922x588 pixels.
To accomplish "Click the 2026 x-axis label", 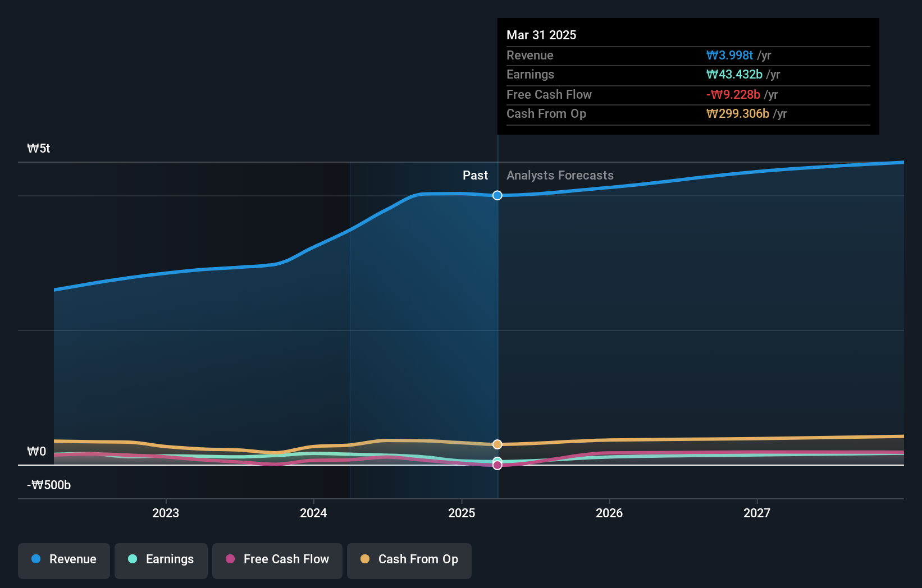I will [x=609, y=513].
